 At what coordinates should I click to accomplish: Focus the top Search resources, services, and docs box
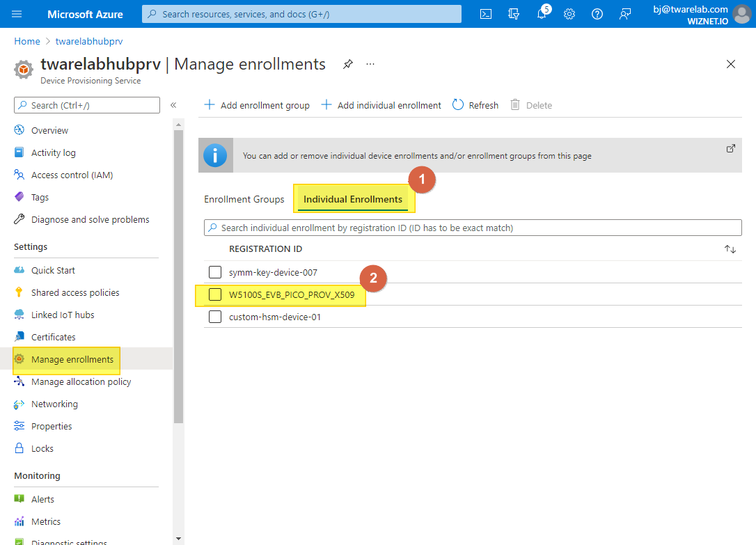pos(302,14)
